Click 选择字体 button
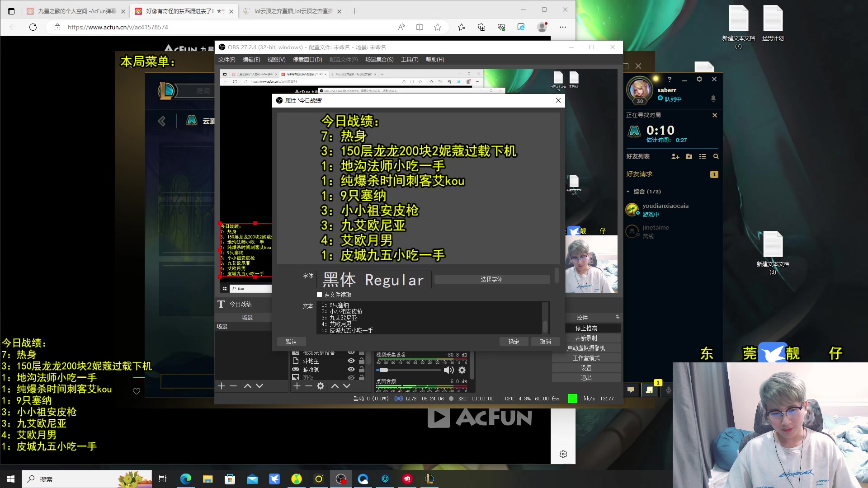The width and height of the screenshot is (868, 488). 491,280
